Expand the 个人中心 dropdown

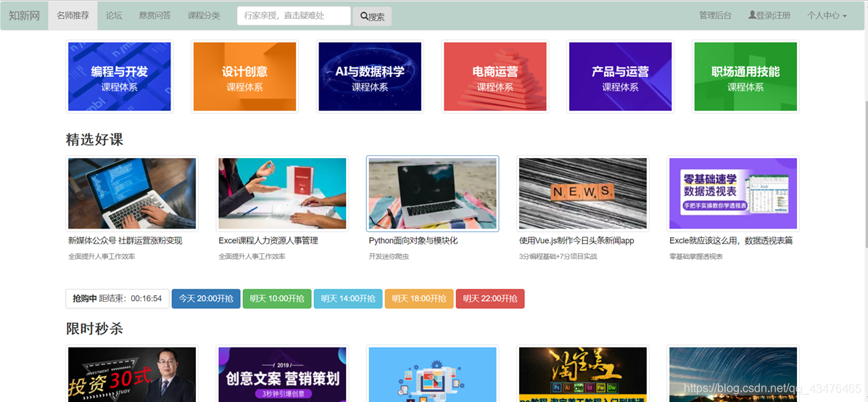point(827,15)
